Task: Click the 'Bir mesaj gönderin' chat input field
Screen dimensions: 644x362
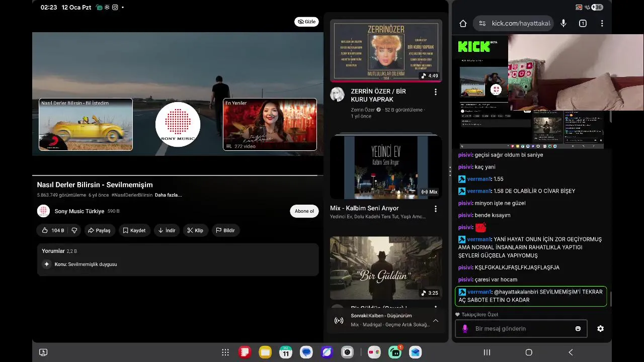Action: (x=521, y=328)
